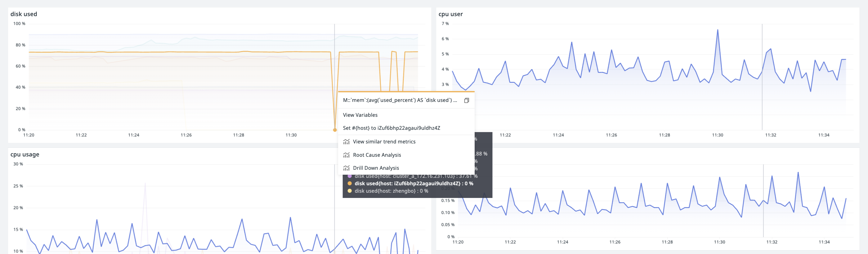868x254 pixels.
Task: Click the disk used panel title
Action: click(x=24, y=14)
